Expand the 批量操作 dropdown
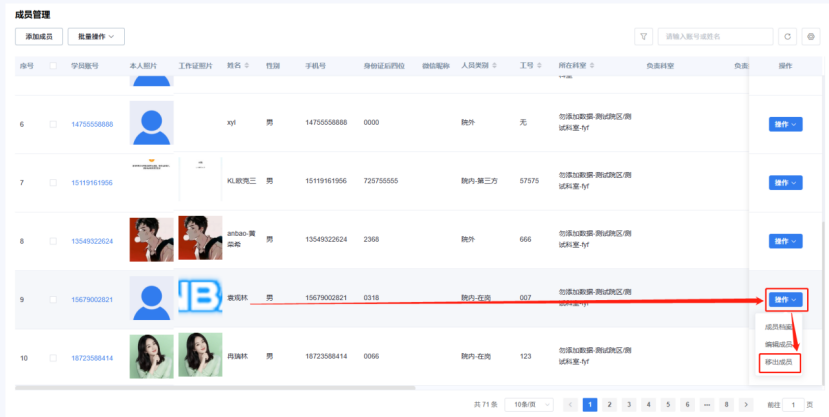Image resolution: width=829 pixels, height=417 pixels. tap(96, 36)
